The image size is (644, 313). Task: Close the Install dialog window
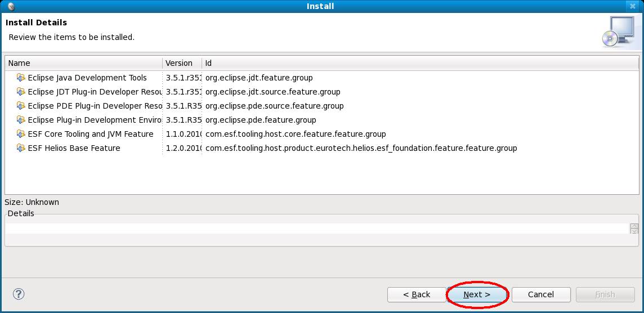632,6
